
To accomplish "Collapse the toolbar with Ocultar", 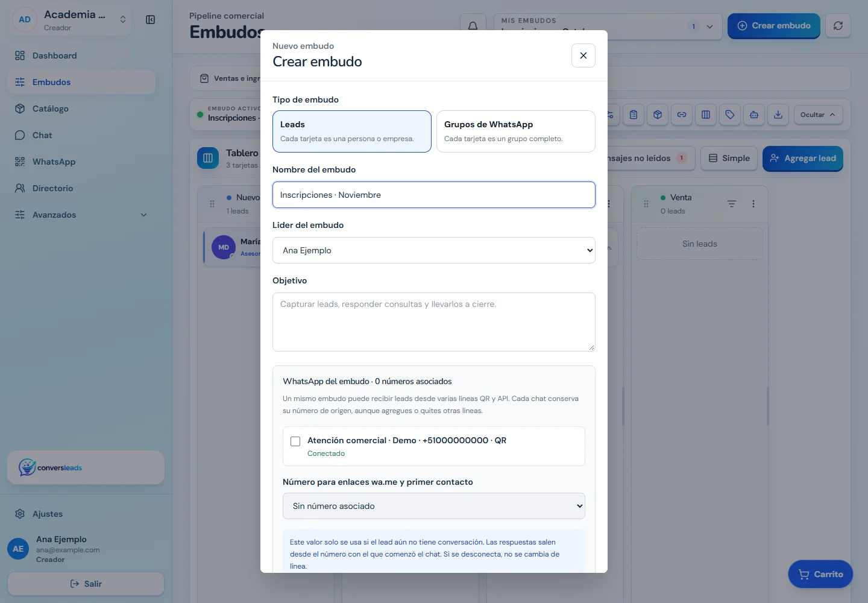I will 818,115.
